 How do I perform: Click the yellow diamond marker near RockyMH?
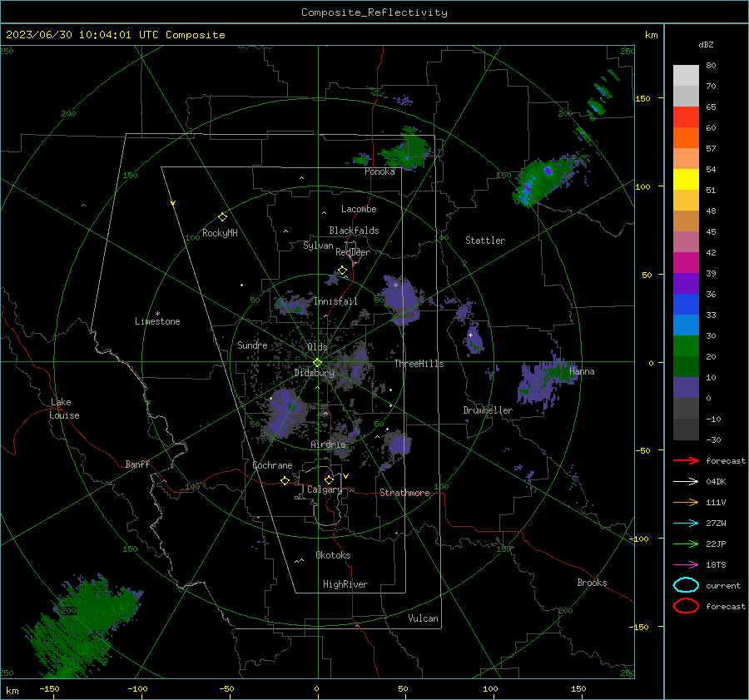[x=222, y=217]
